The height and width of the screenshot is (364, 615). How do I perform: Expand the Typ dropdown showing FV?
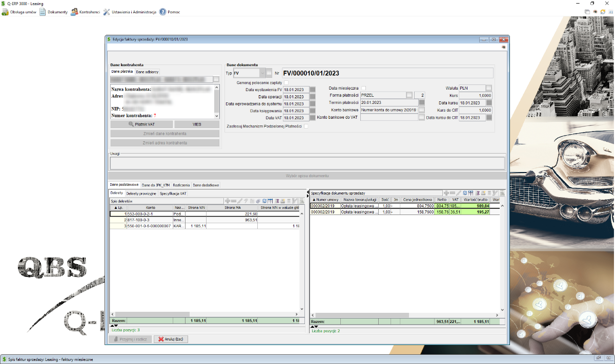click(262, 73)
